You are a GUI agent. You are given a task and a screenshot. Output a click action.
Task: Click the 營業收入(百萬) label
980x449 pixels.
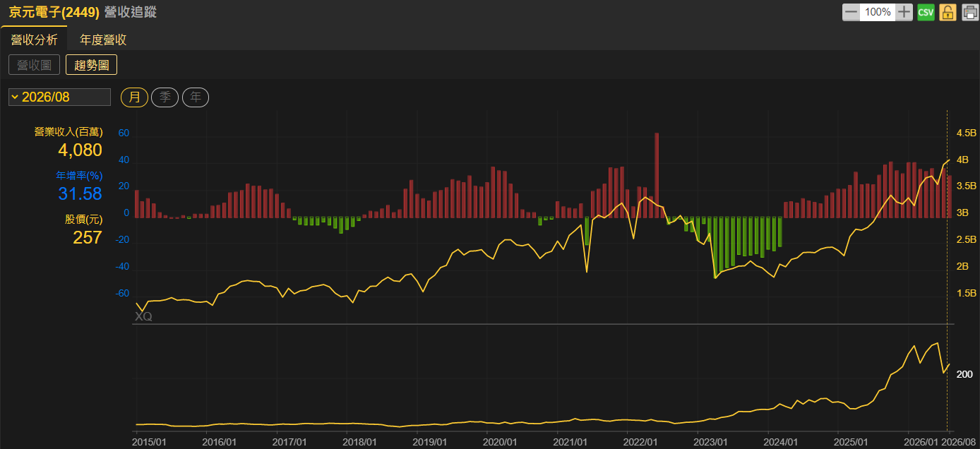click(x=68, y=132)
